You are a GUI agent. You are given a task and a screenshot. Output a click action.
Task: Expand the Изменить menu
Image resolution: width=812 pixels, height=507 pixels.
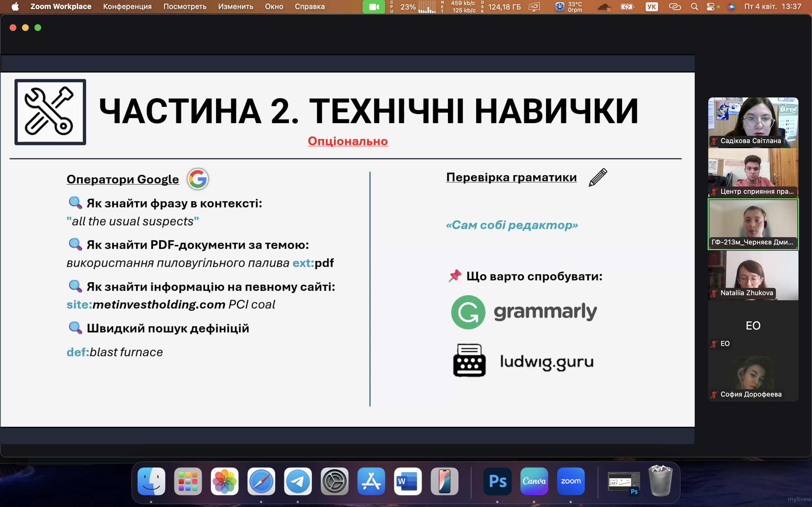tap(235, 7)
